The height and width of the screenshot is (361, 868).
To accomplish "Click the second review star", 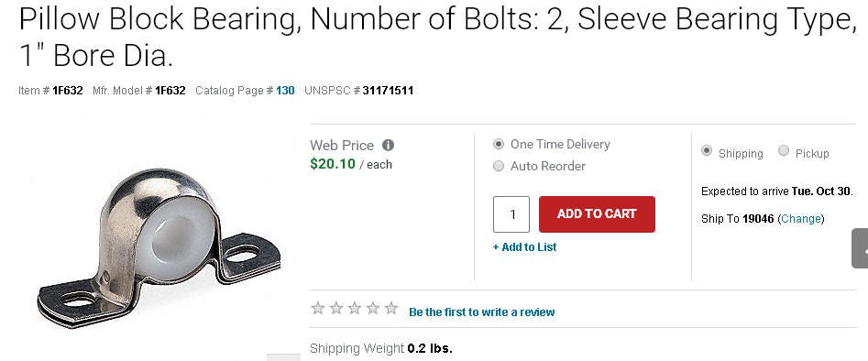I will [x=336, y=309].
